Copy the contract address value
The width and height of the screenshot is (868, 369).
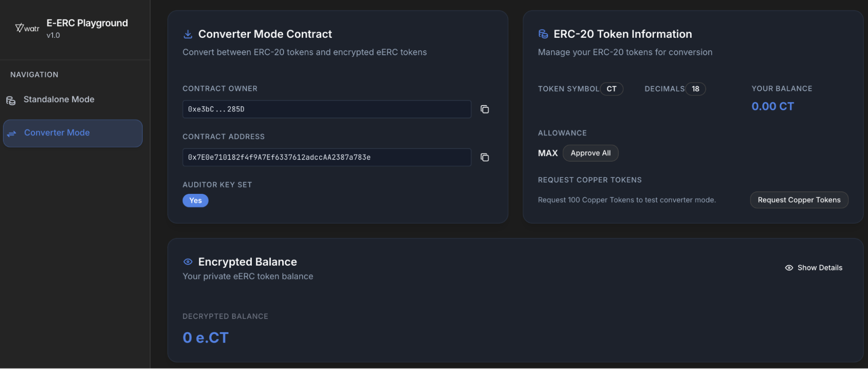coord(485,157)
